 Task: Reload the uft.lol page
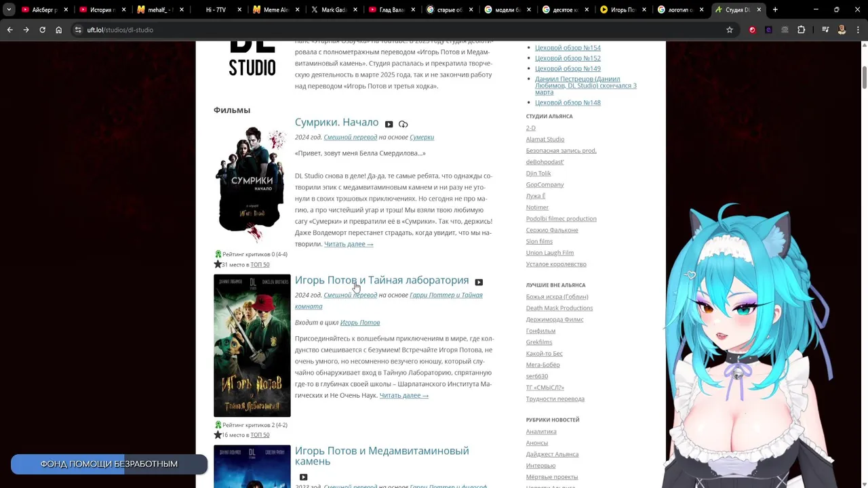tap(42, 30)
